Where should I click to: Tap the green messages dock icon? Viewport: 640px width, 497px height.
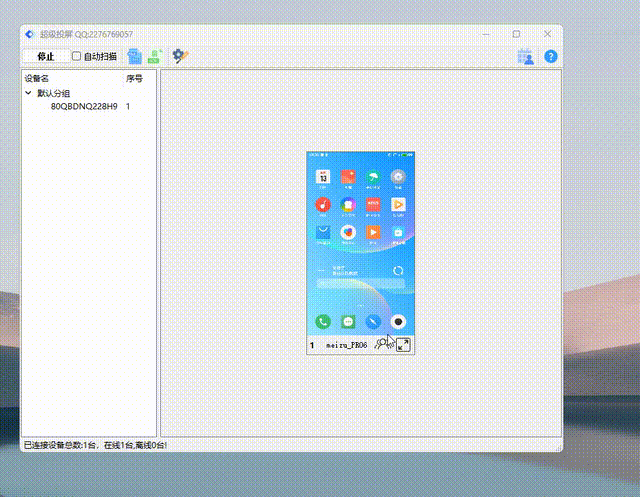(x=348, y=322)
